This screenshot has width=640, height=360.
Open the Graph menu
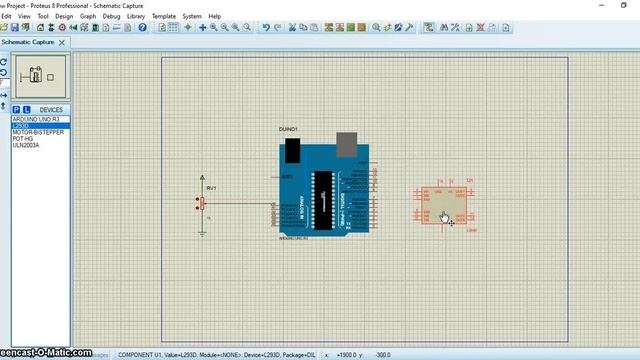[88, 16]
